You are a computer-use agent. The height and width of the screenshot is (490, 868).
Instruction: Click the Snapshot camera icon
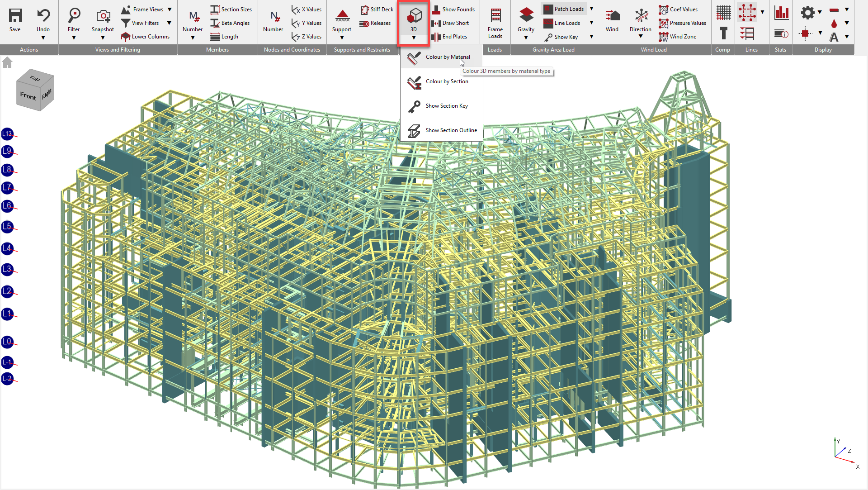pos(103,16)
